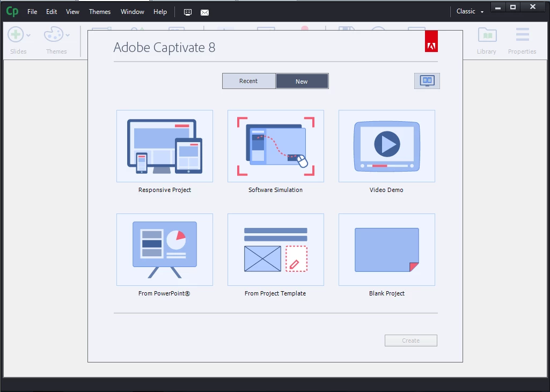Click the From PowerPoint® label
Viewport: 550px width, 392px height.
click(164, 293)
